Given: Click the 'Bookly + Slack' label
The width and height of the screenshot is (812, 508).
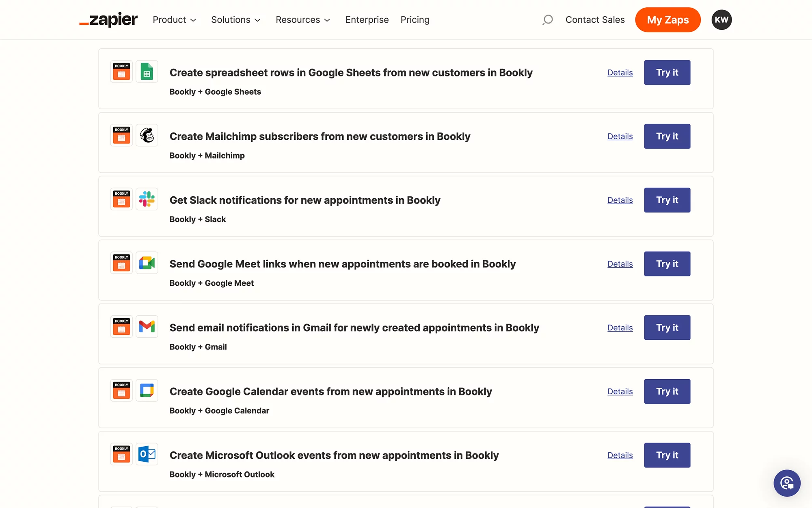Looking at the screenshot, I should pos(198,219).
